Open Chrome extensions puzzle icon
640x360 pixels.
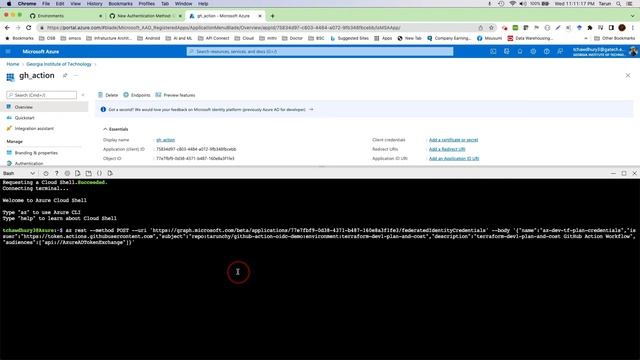click(x=590, y=28)
